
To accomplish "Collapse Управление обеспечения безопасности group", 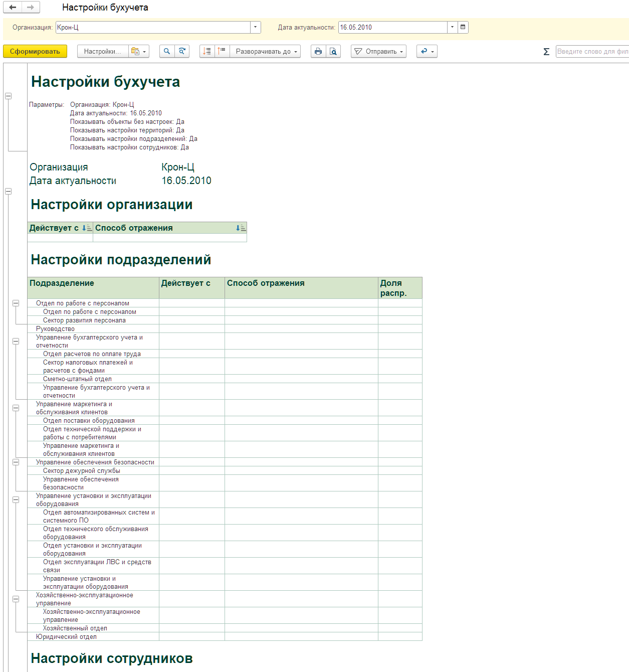I will 16,462.
